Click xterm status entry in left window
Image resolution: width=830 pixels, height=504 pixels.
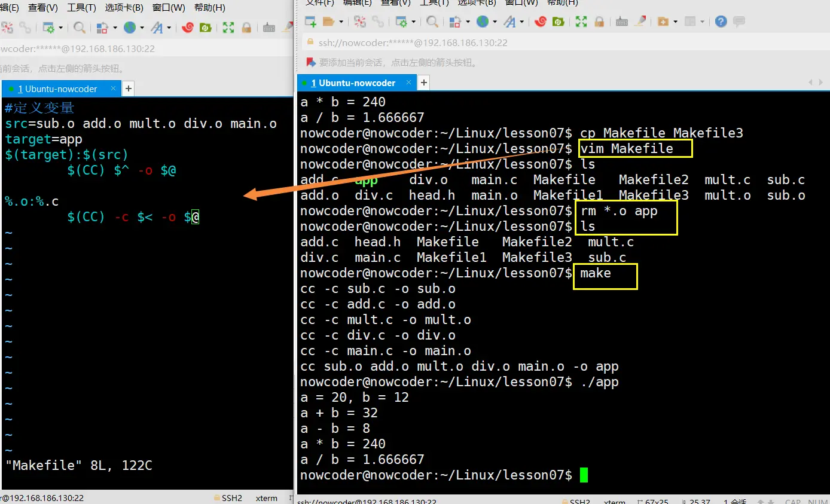click(267, 498)
